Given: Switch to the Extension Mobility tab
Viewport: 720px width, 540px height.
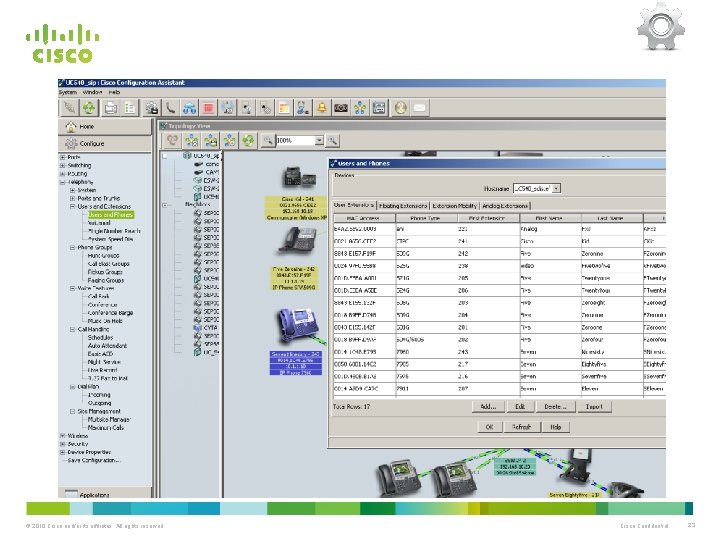Looking at the screenshot, I should (455, 206).
